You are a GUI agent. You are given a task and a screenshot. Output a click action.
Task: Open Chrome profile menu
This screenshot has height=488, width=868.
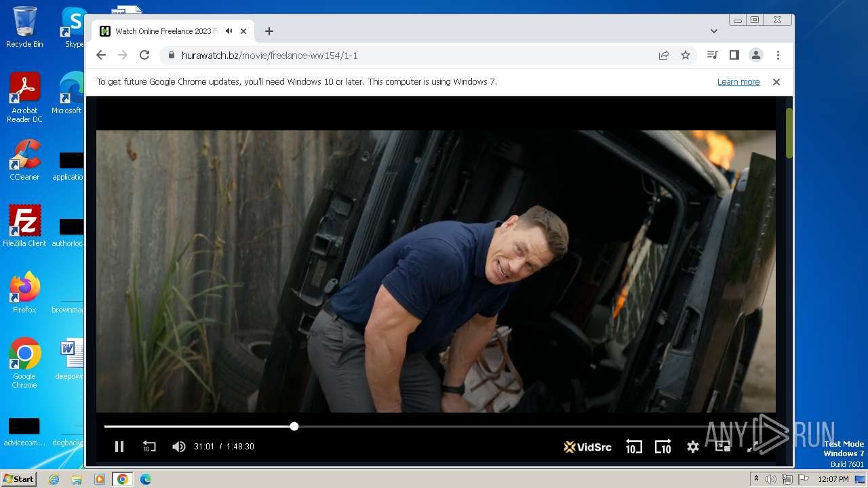coord(755,56)
